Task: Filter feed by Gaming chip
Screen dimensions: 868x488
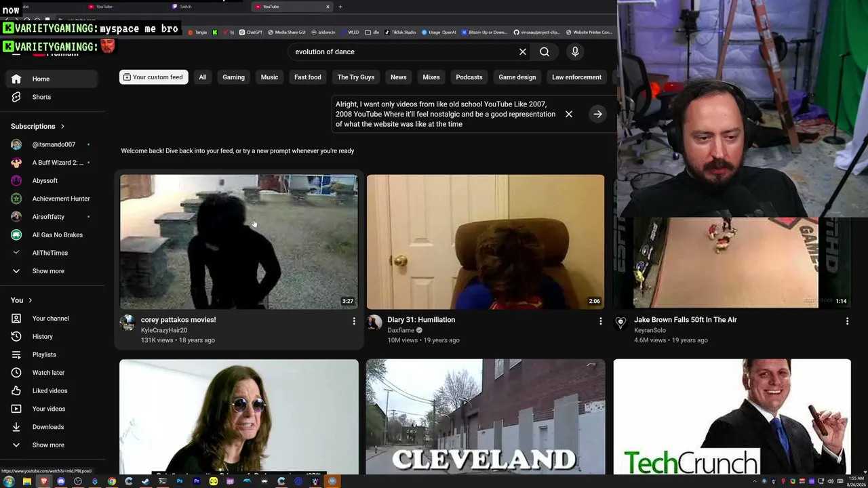Action: (233, 77)
